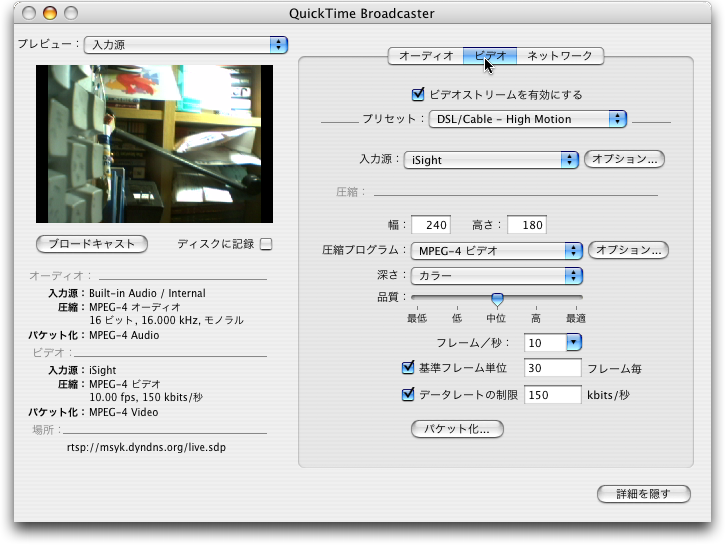Click the video preview thumbnail
The height and width of the screenshot is (545, 725).
coord(154,144)
